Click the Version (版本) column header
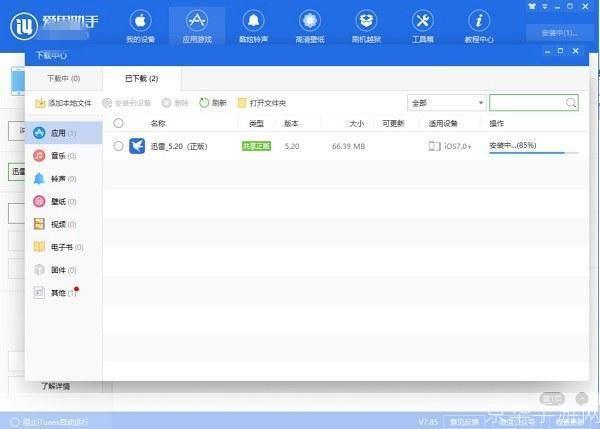 click(x=291, y=123)
